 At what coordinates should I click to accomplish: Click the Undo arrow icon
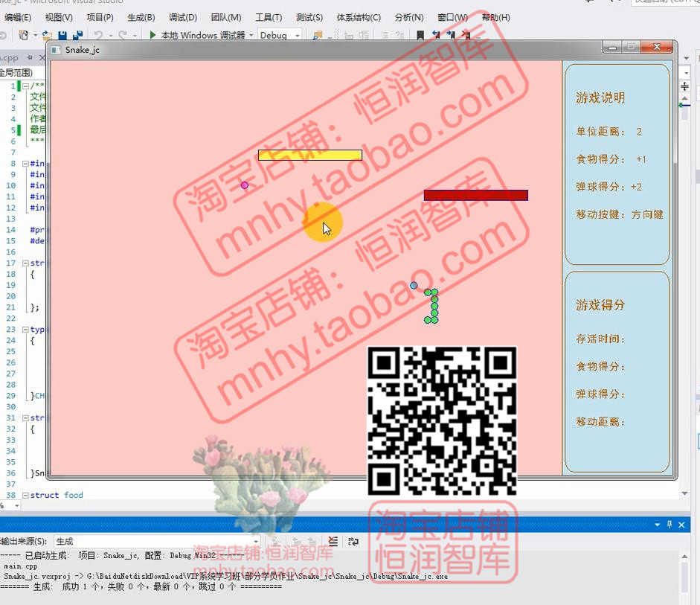99,35
